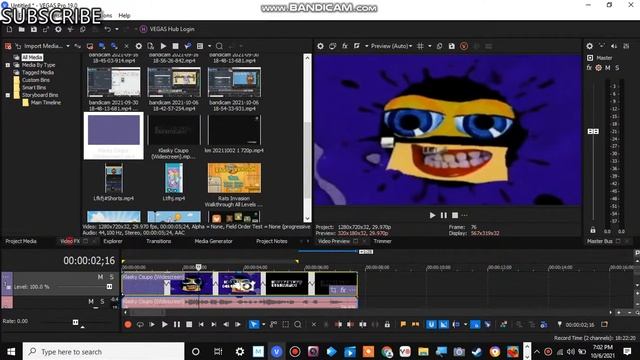The image size is (640, 360).
Task: Solo the video track
Action: pos(111,277)
